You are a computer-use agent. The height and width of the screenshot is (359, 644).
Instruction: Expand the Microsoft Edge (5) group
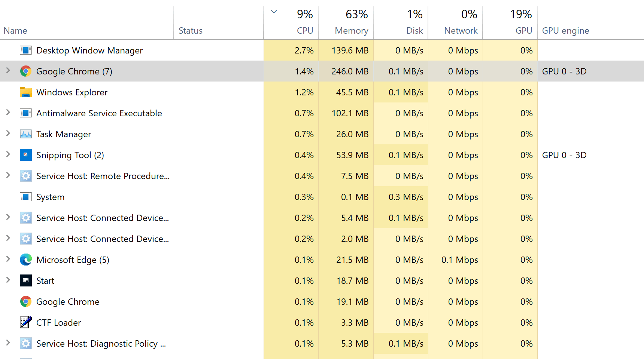(8, 259)
